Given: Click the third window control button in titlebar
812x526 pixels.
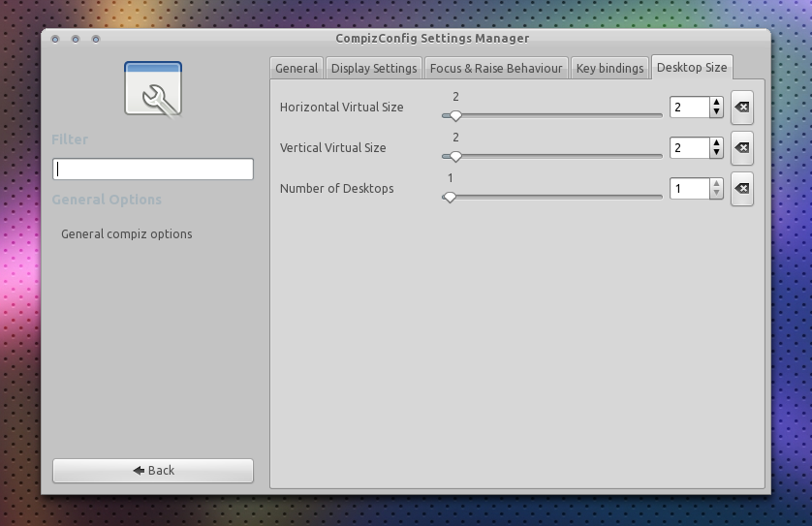Looking at the screenshot, I should [96, 40].
